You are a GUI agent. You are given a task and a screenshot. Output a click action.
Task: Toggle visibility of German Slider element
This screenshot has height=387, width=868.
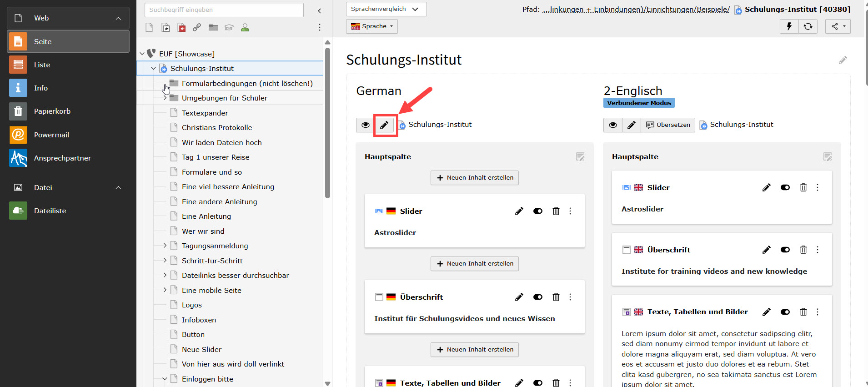pos(537,211)
